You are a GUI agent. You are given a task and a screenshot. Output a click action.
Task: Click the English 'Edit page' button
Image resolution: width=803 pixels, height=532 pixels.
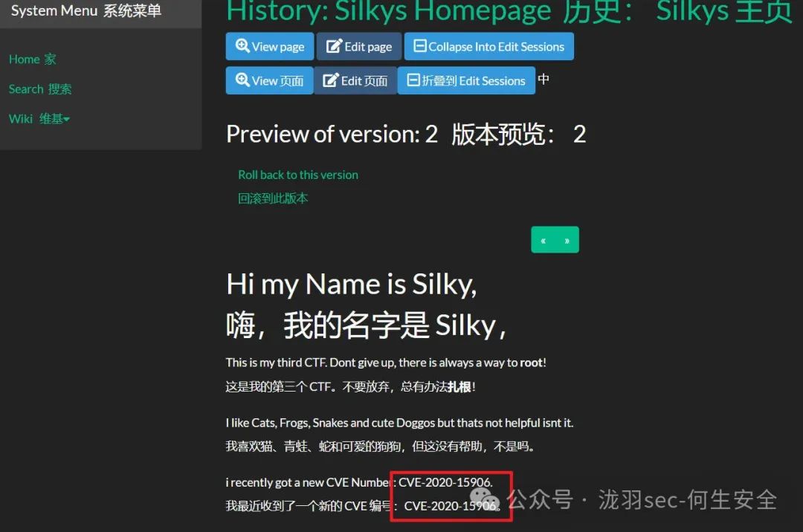359,47
